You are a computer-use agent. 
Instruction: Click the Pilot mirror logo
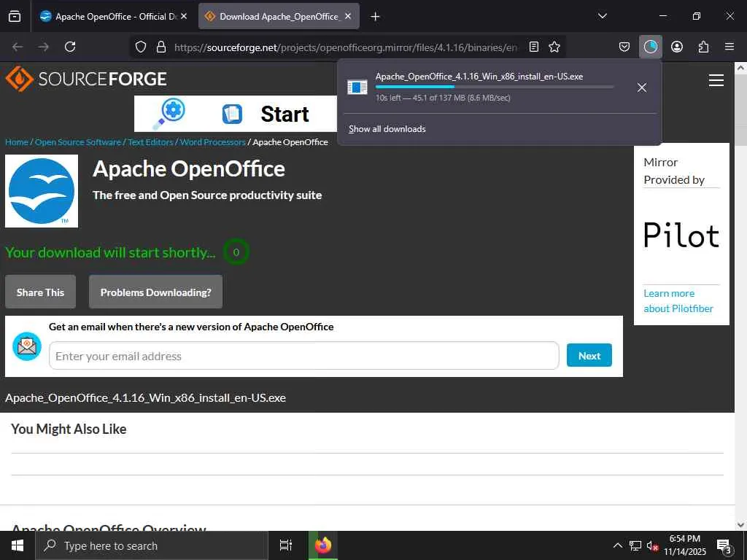pos(681,236)
